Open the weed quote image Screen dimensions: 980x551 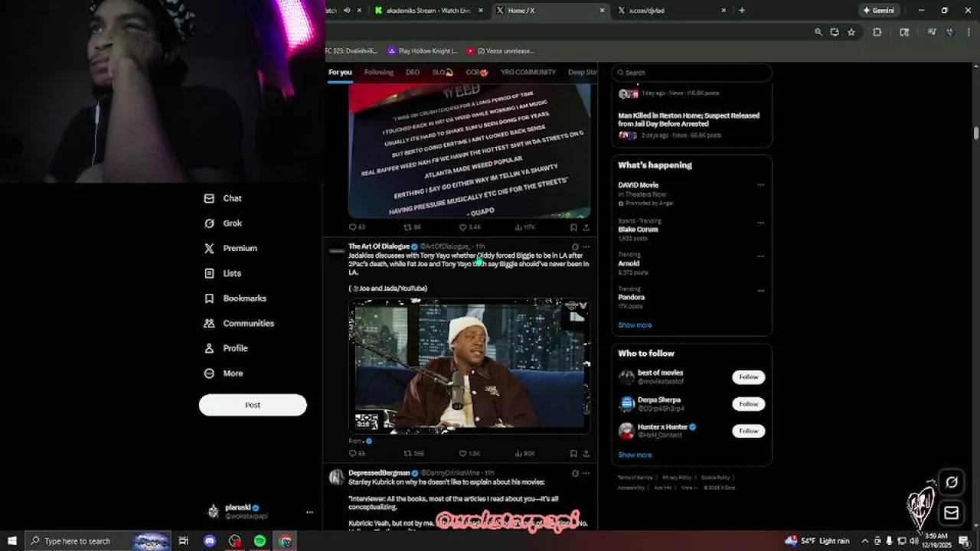click(x=469, y=152)
